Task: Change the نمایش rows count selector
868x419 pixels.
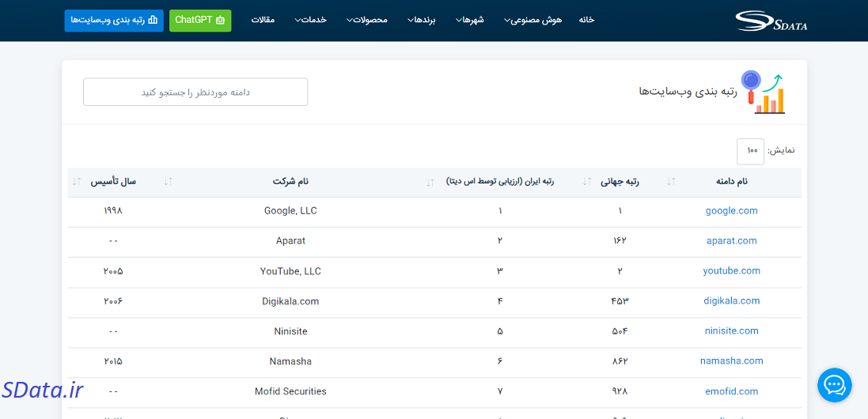Action: (750, 151)
